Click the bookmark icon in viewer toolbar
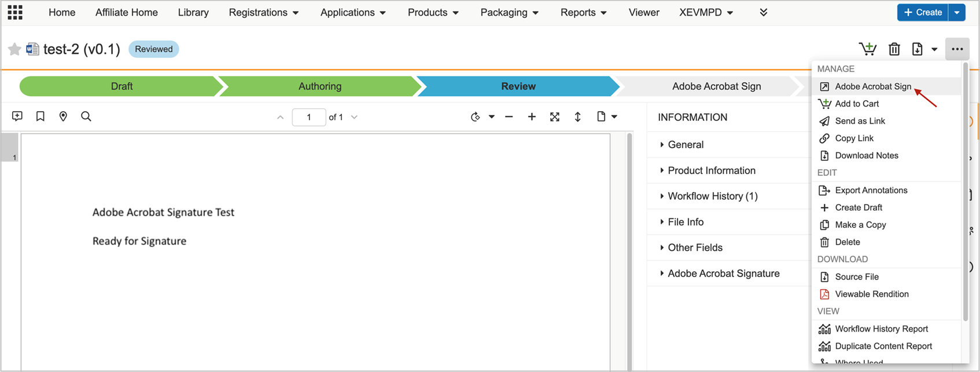The image size is (980, 372). [x=40, y=116]
